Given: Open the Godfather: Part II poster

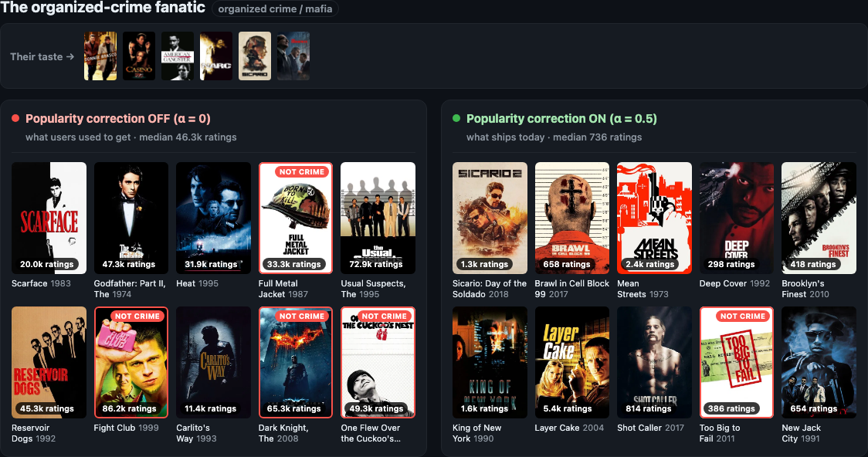Looking at the screenshot, I should pos(131,218).
